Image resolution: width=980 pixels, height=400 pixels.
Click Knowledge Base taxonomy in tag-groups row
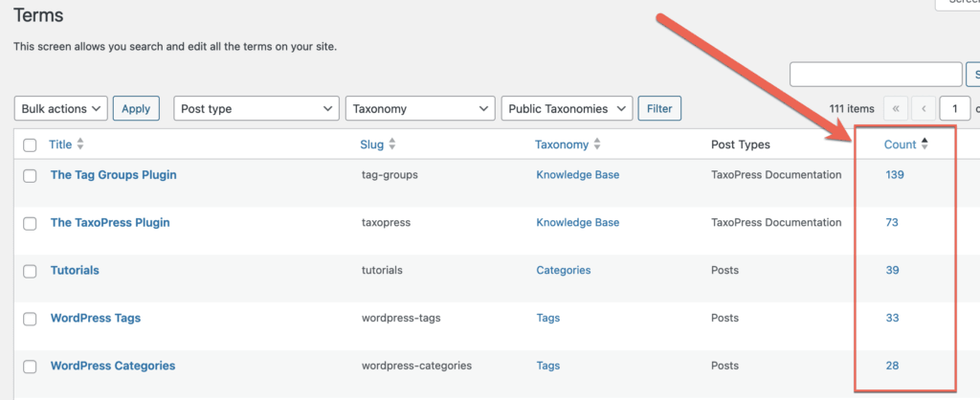(x=577, y=175)
